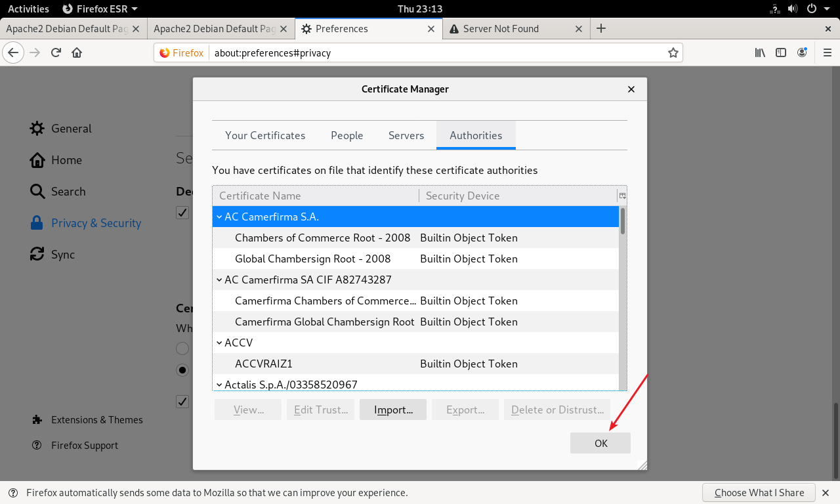Close the Preferences tab
This screenshot has height=504, width=840.
coord(431,29)
